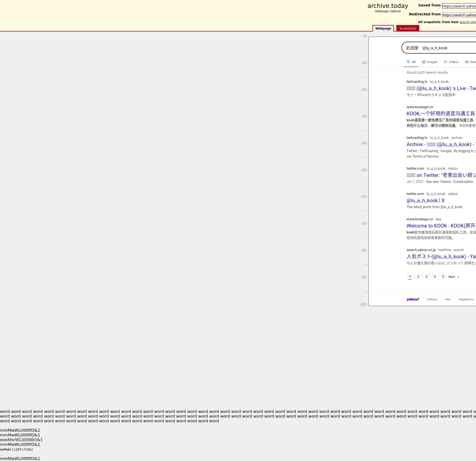Go to results page 2
The height and width of the screenshot is (461, 476).
418,277
